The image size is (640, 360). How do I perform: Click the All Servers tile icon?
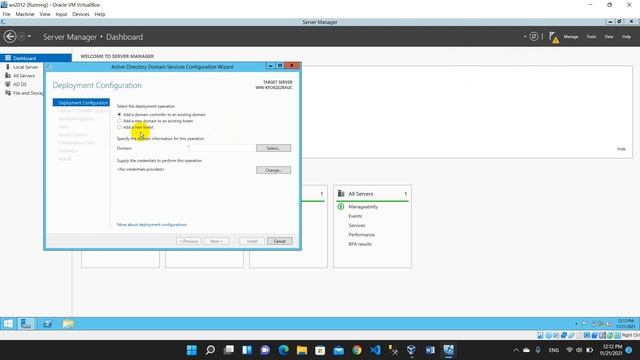tap(341, 193)
